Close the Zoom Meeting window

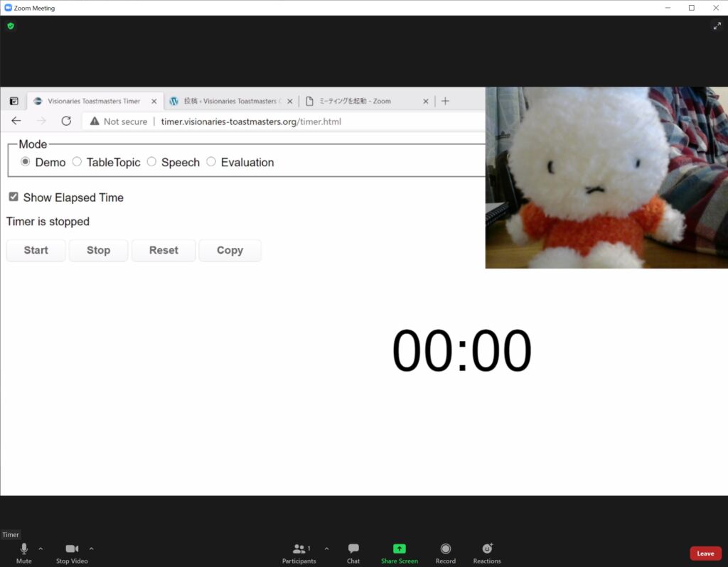coord(716,8)
